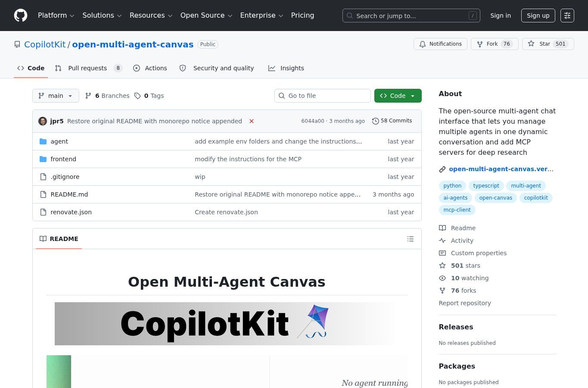Click the Search or jump to field
Screen dimensions: 588x388
point(411,16)
